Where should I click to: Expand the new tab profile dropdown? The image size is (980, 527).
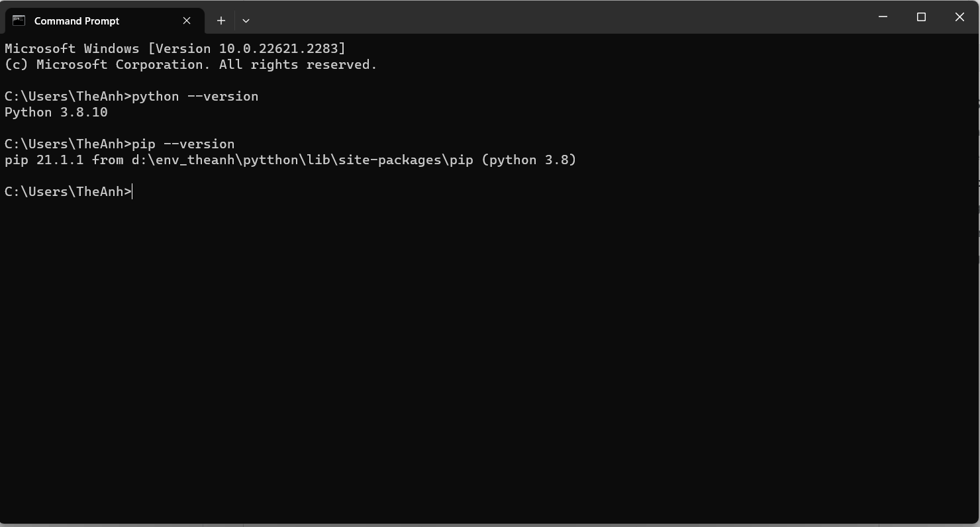pos(246,21)
